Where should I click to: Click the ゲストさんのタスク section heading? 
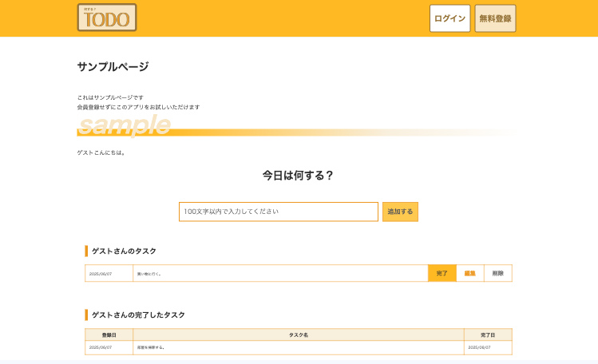pyautogui.click(x=124, y=251)
